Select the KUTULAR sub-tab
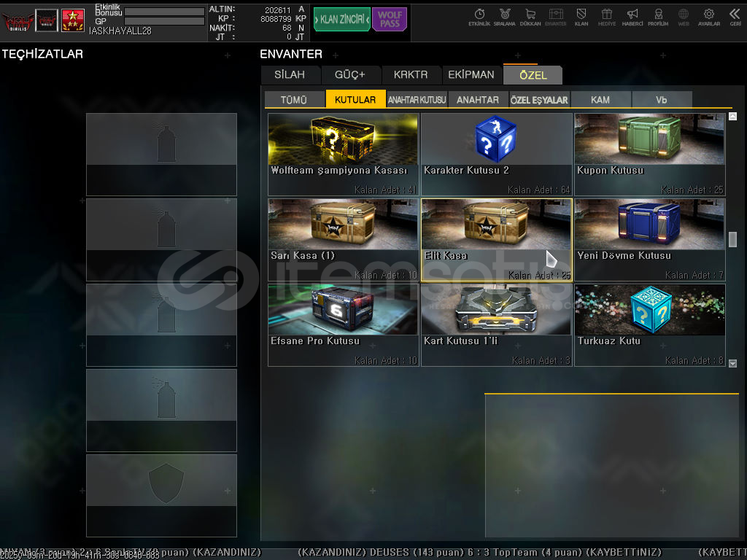This screenshot has width=747, height=560. click(355, 99)
